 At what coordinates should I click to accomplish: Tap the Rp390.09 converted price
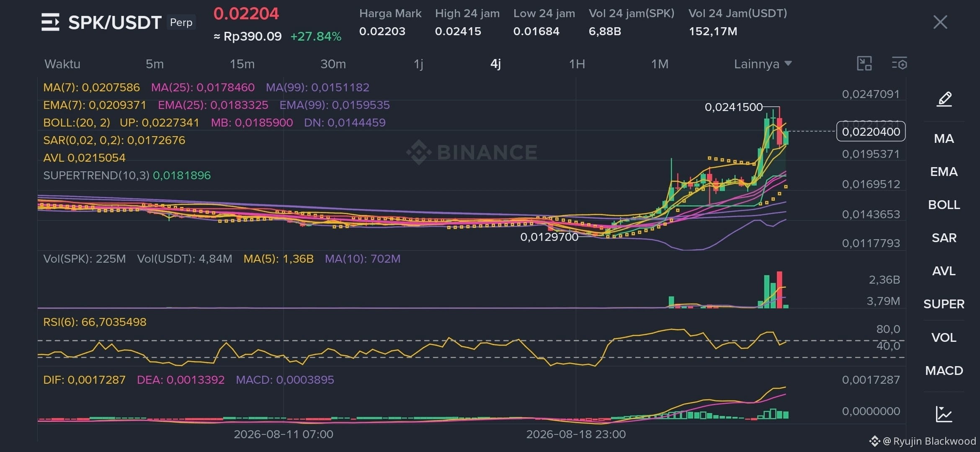tap(248, 36)
